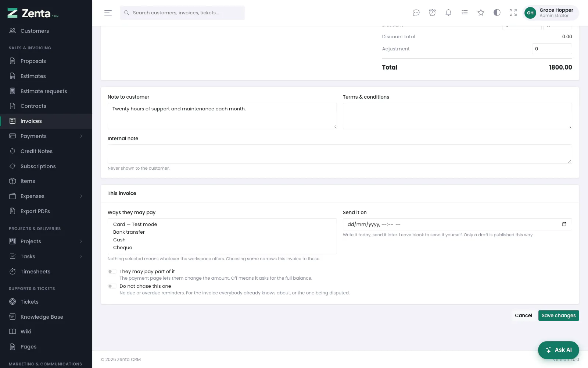The image size is (588, 368).
Task: Open Contracts in the sidebar
Action: [46, 106]
